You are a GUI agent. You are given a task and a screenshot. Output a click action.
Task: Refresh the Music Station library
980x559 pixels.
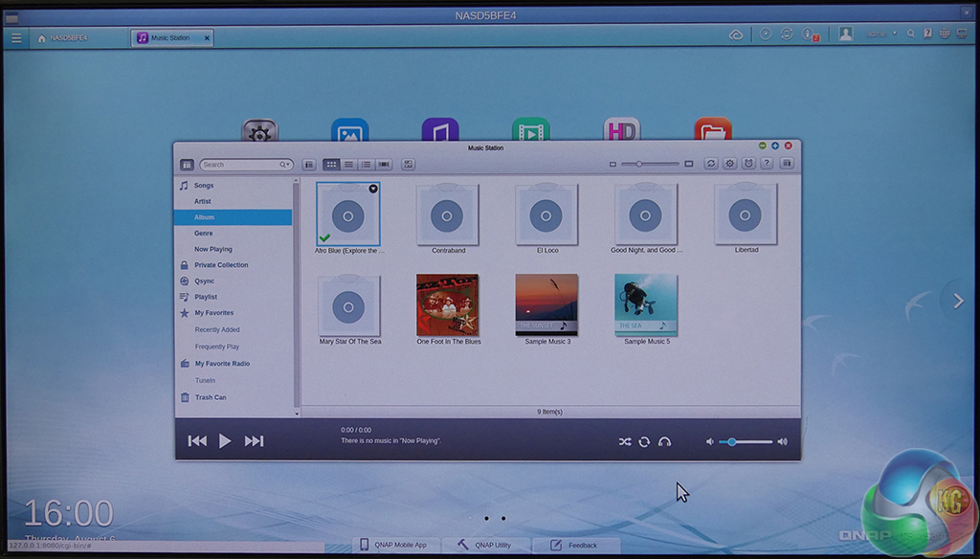[711, 163]
